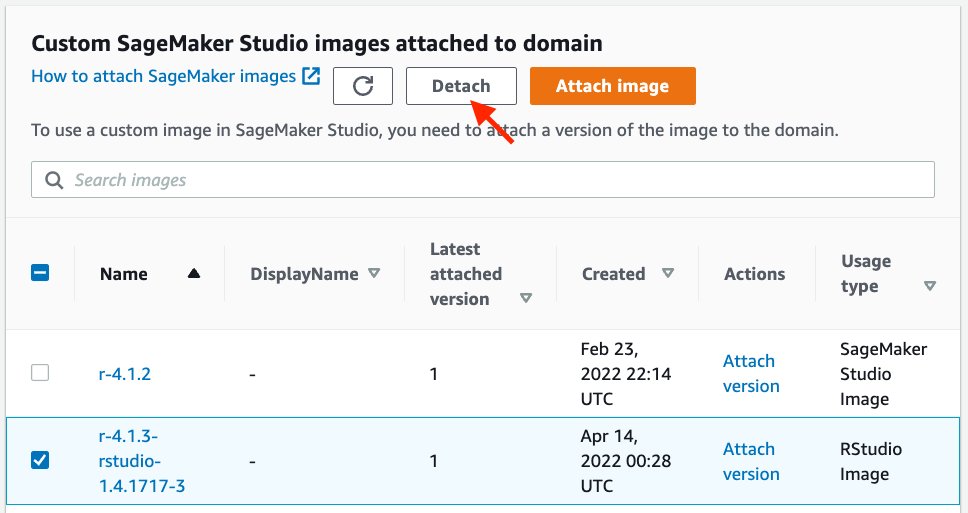Image resolution: width=968 pixels, height=513 pixels.
Task: Toggle the select-all header checkbox
Action: (40, 273)
